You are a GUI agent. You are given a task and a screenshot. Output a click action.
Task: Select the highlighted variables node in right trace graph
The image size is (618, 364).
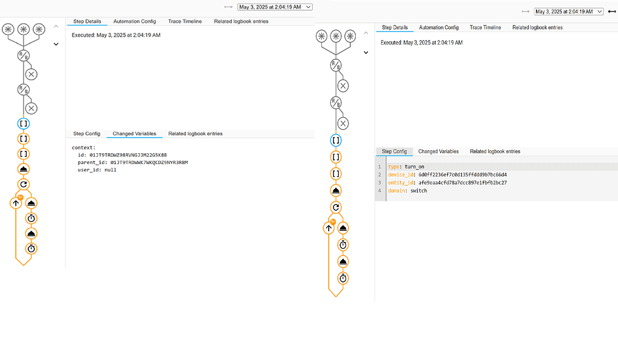336,140
